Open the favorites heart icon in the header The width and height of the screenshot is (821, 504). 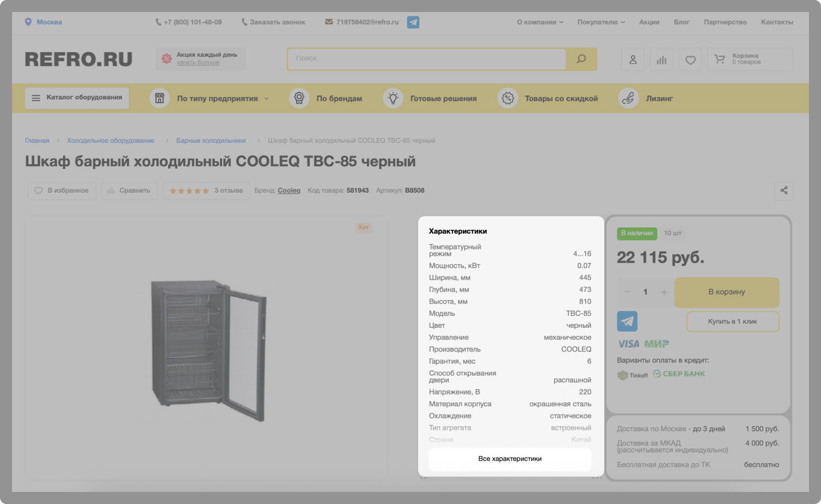(x=690, y=59)
